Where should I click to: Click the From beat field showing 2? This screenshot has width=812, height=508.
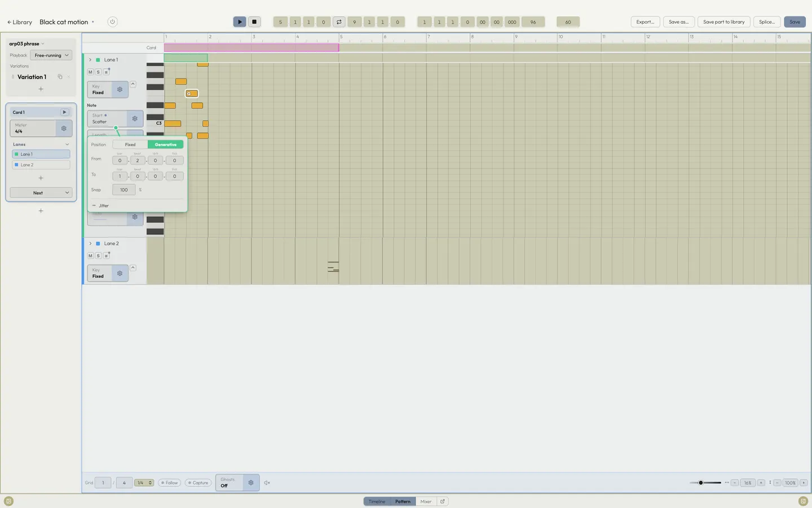click(138, 160)
